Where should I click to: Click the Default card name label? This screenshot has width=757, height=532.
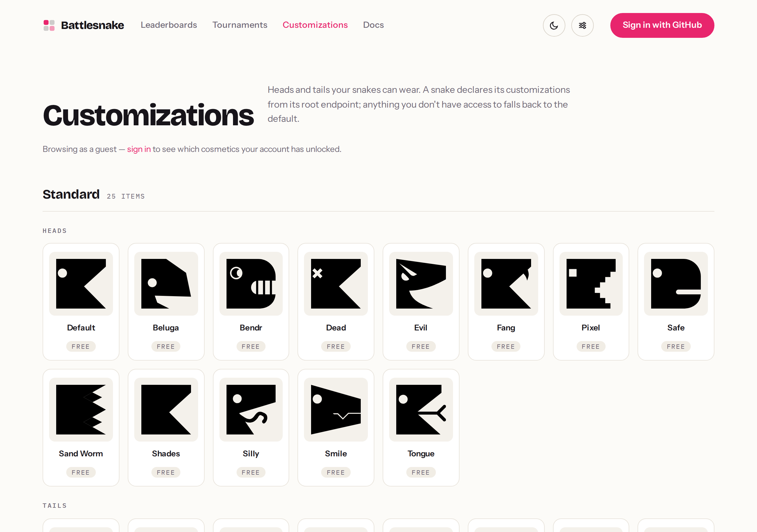pos(81,328)
